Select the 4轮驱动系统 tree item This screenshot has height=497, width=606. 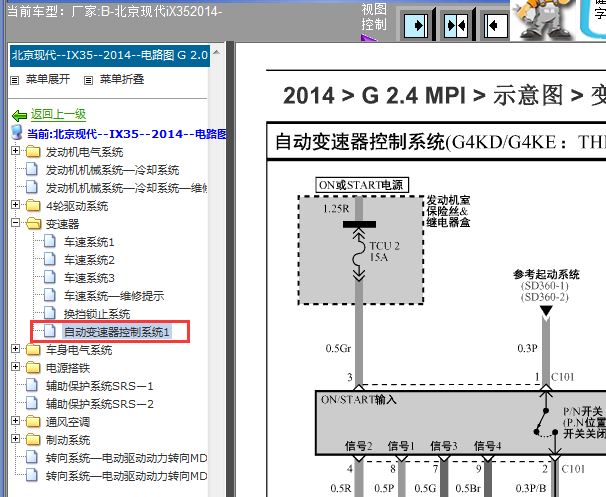pos(77,206)
